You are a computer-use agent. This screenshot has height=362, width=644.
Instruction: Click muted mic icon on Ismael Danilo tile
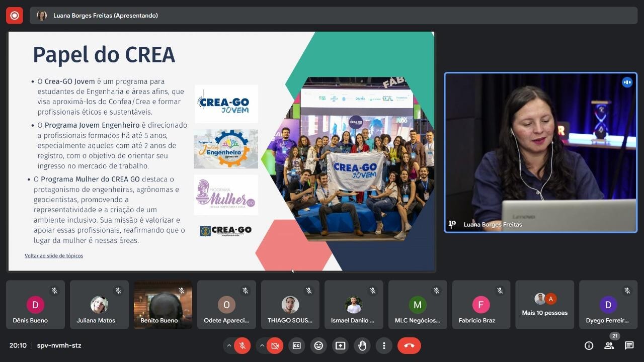pyautogui.click(x=373, y=291)
